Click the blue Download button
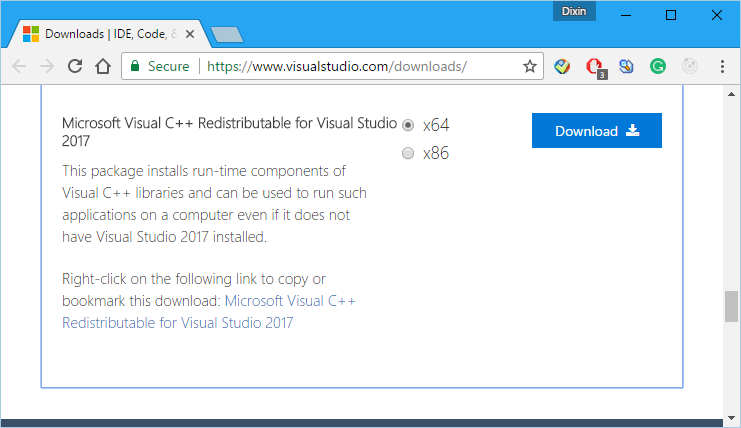Viewport: 741px width, 428px height. [x=596, y=130]
